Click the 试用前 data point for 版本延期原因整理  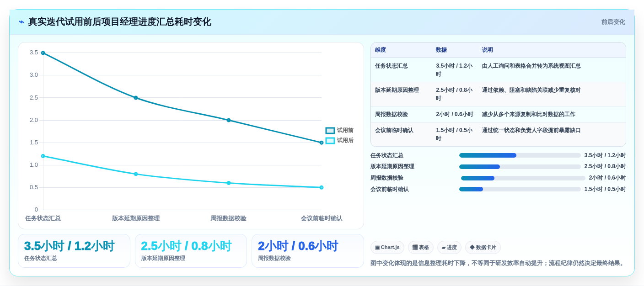(136, 98)
